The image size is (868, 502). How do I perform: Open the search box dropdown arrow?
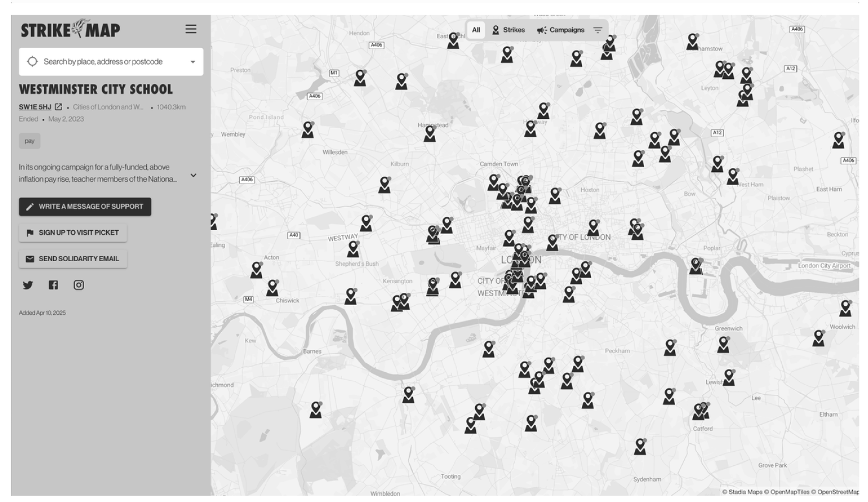[192, 62]
